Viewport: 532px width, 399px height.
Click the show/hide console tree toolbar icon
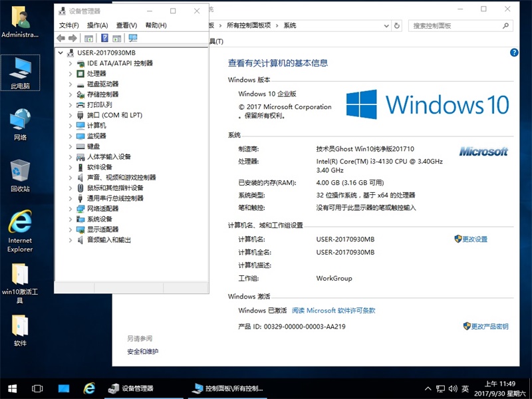tap(88, 38)
